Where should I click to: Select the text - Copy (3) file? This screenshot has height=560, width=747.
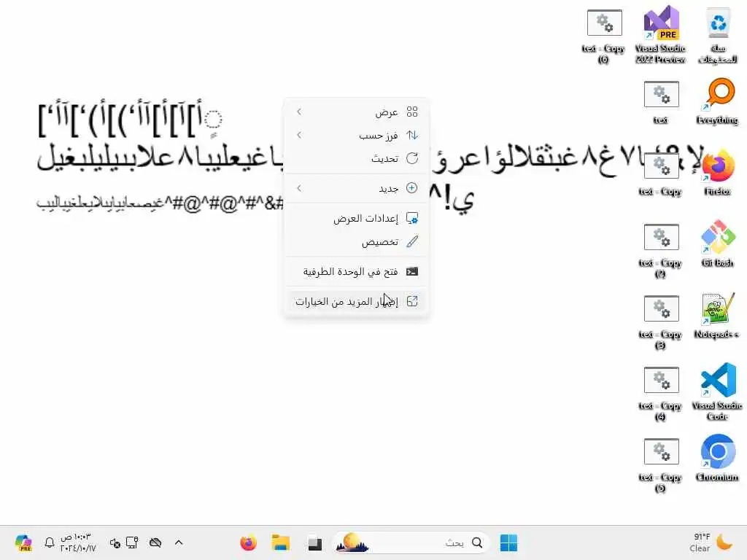pos(661,321)
